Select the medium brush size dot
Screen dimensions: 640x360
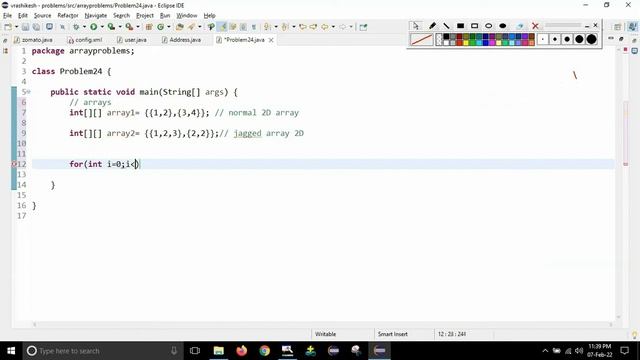[567, 39]
